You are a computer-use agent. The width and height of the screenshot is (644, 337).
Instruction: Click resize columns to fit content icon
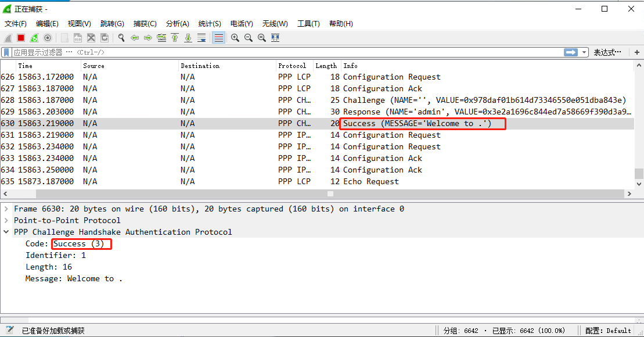(x=275, y=38)
